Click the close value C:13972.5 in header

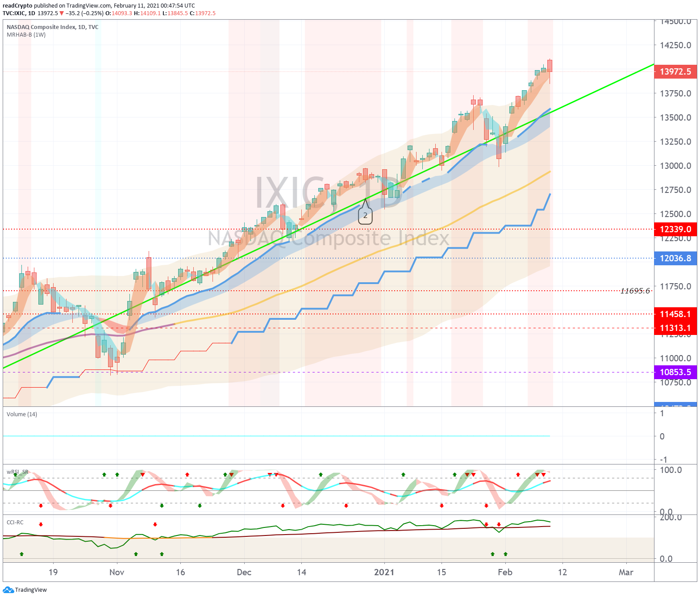(203, 13)
